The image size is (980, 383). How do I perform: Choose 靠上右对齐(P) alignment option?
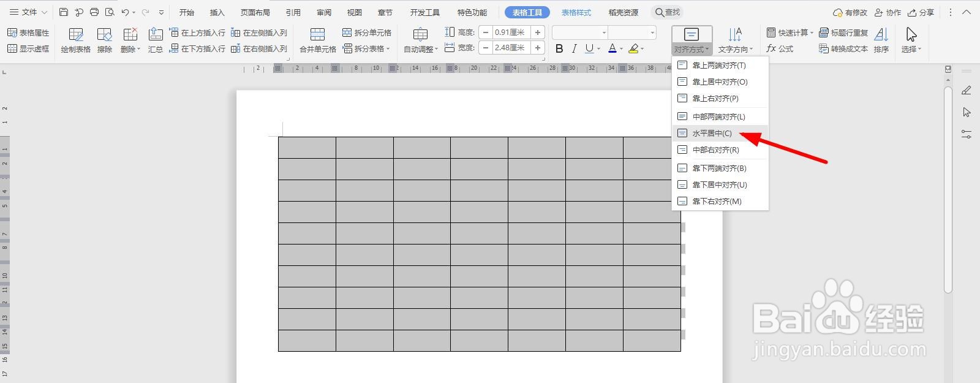point(720,98)
